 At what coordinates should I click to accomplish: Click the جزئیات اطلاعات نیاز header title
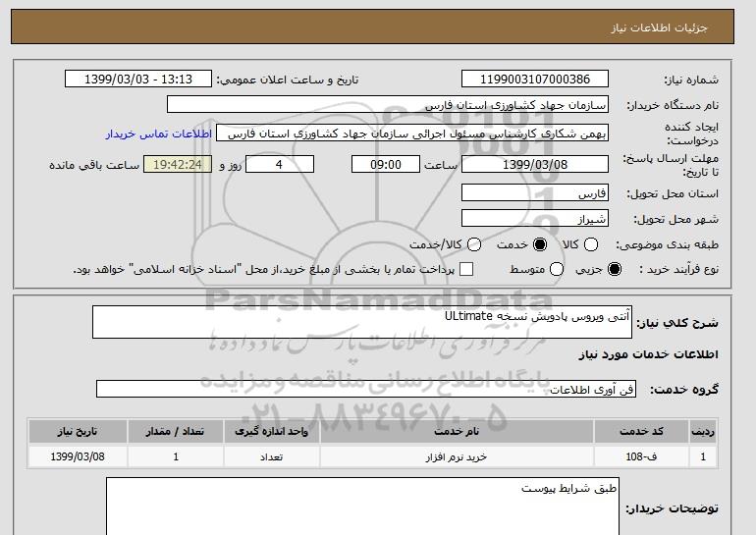tap(659, 27)
